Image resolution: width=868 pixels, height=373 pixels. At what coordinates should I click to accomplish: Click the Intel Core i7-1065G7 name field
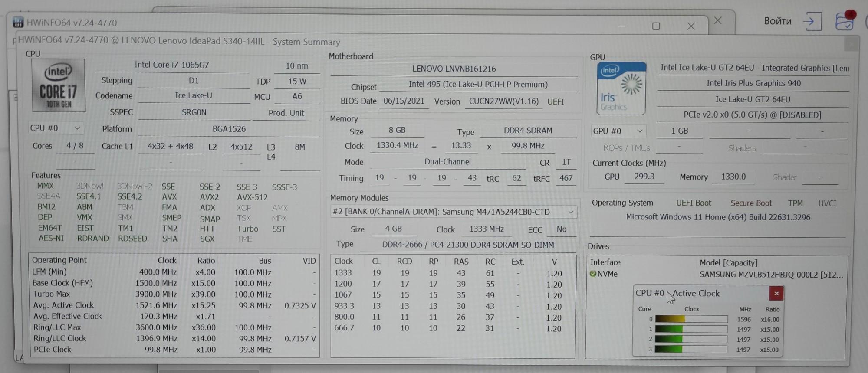click(x=172, y=65)
